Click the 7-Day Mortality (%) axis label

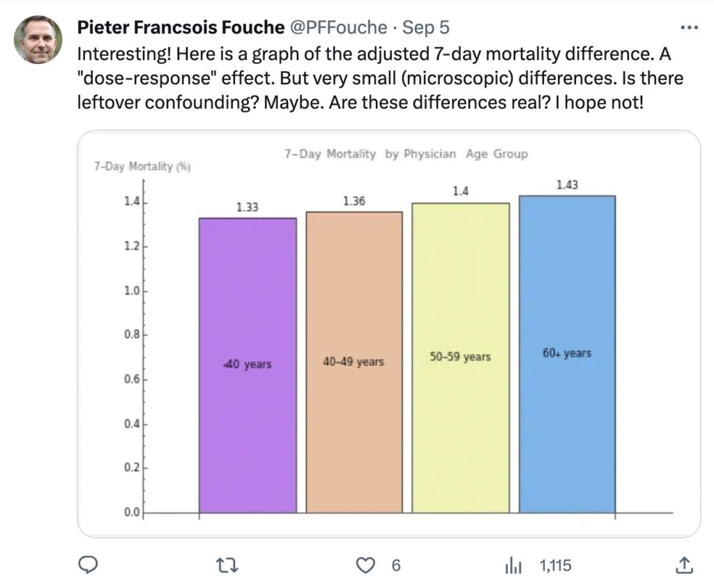(142, 167)
